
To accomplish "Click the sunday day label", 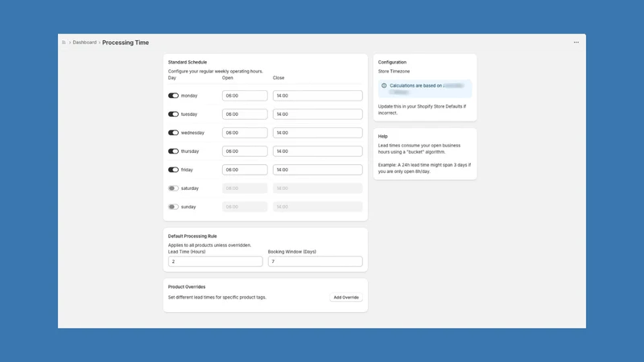I will pos(188,207).
